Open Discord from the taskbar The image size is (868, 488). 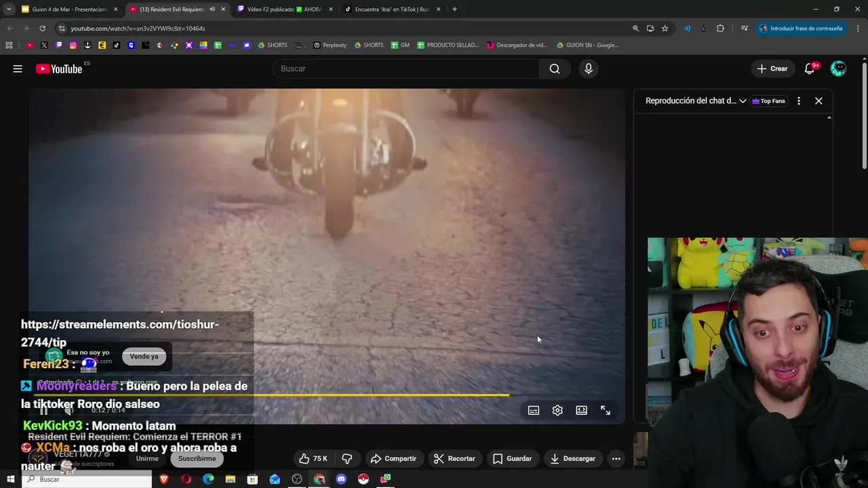click(341, 479)
